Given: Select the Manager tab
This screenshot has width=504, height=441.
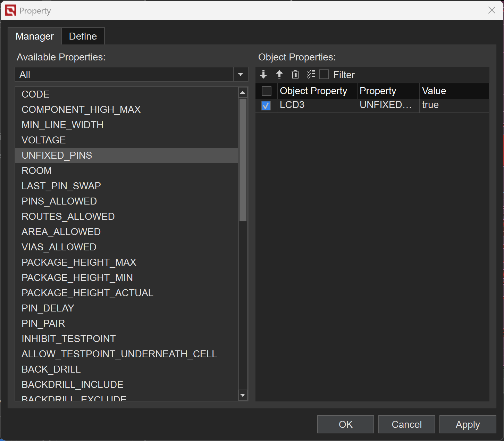Looking at the screenshot, I should click(35, 36).
